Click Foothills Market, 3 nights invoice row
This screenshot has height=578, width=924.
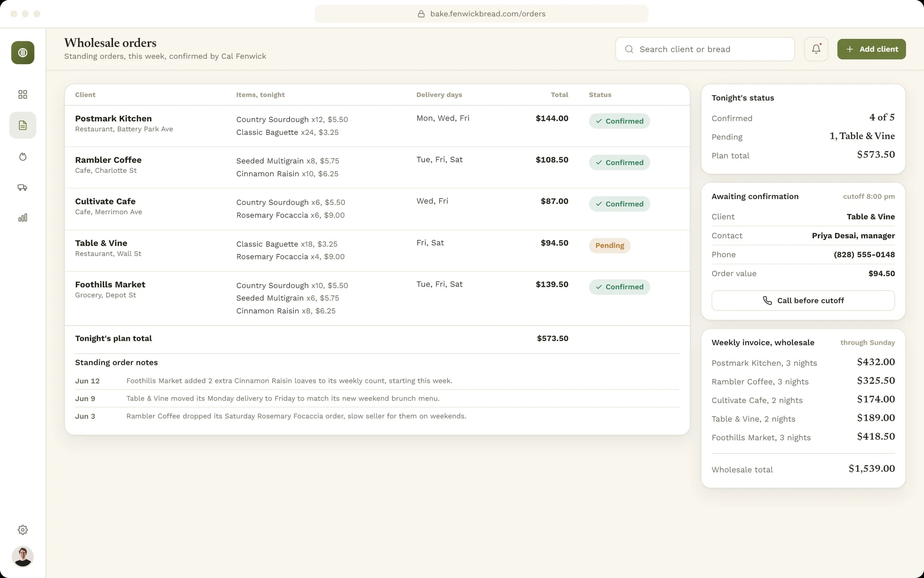803,437
